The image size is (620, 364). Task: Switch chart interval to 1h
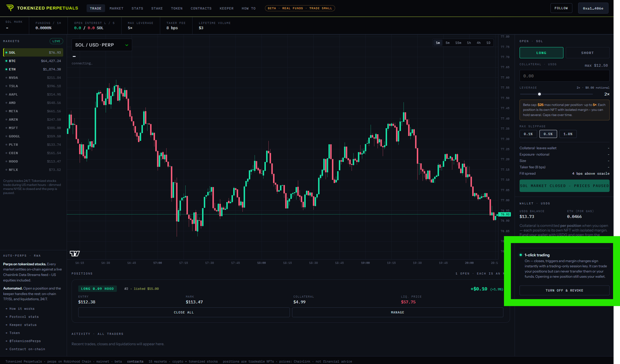469,43
